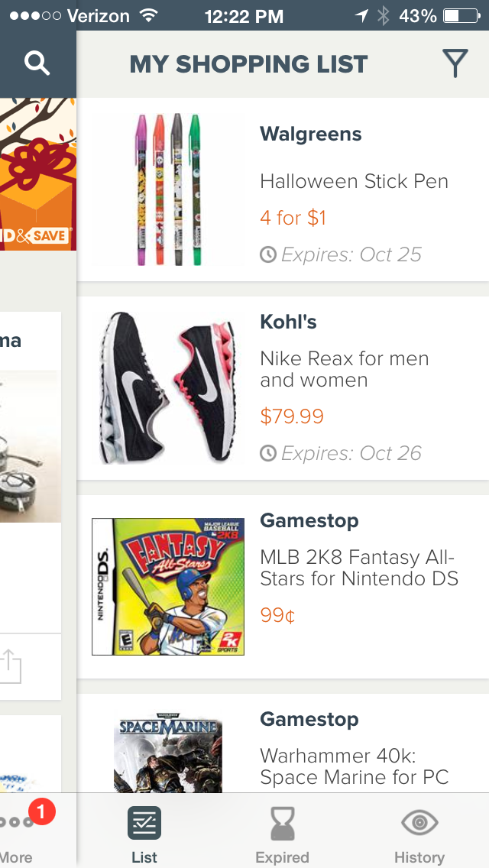Image resolution: width=489 pixels, height=868 pixels.
Task: Tap the share icon on left card
Action: click(11, 666)
